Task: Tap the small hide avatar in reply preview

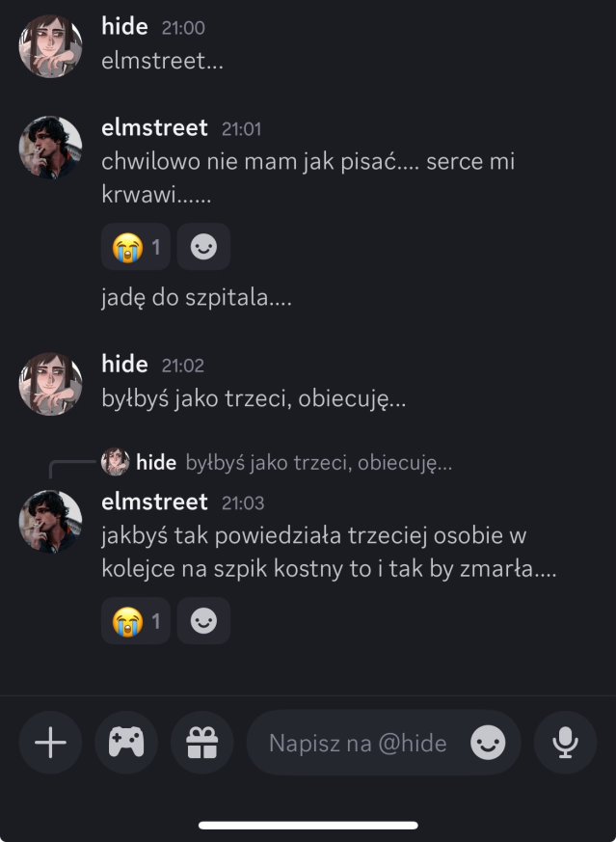Action: click(115, 462)
